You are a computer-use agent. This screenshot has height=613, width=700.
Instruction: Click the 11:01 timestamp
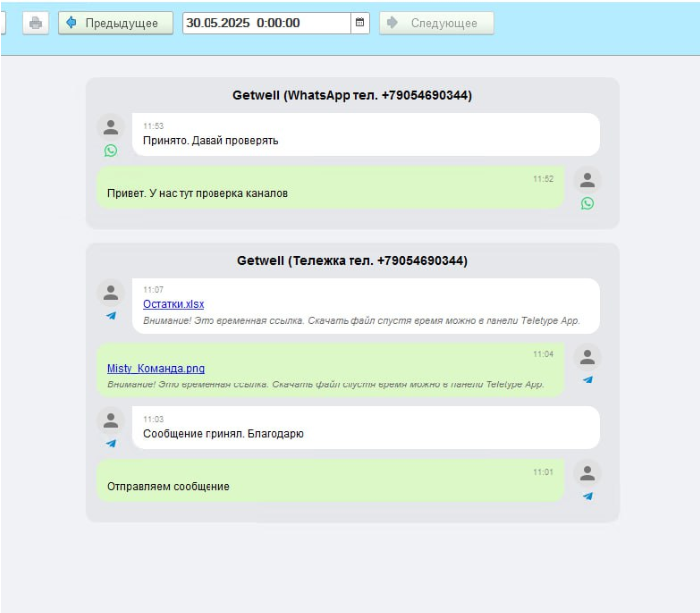[x=543, y=472]
